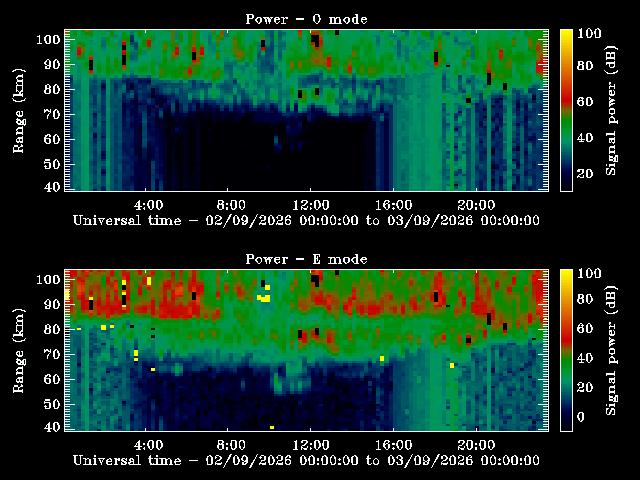Click the '40' range tick on O mode axis
640x480 pixels.
(x=53, y=187)
